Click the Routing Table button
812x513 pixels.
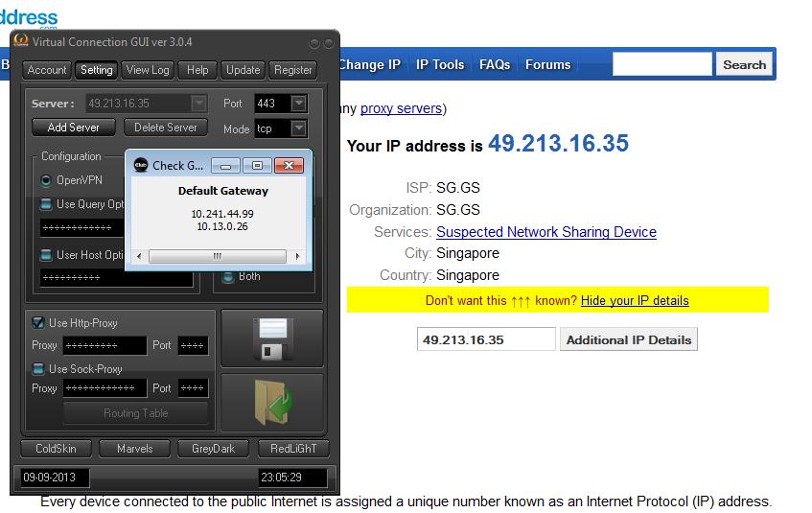click(136, 413)
